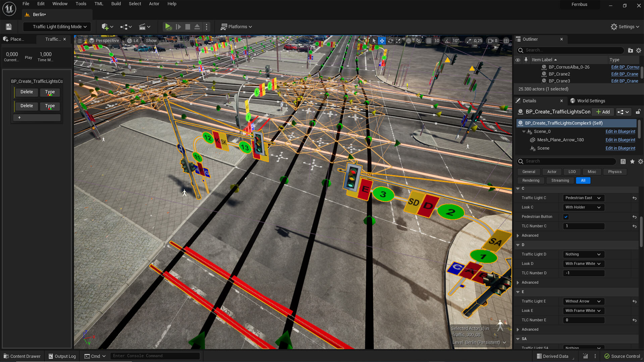
Task: Switch to the World Settings tab
Action: click(x=591, y=101)
